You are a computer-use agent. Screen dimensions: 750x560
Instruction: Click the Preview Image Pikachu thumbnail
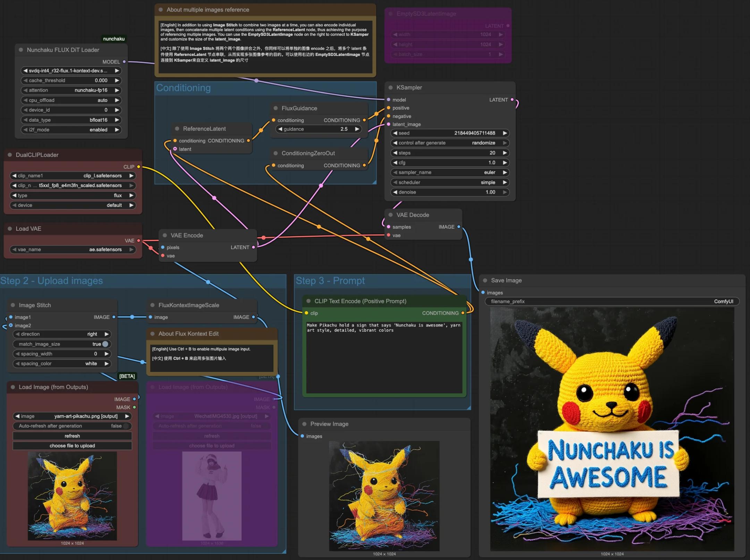point(384,496)
